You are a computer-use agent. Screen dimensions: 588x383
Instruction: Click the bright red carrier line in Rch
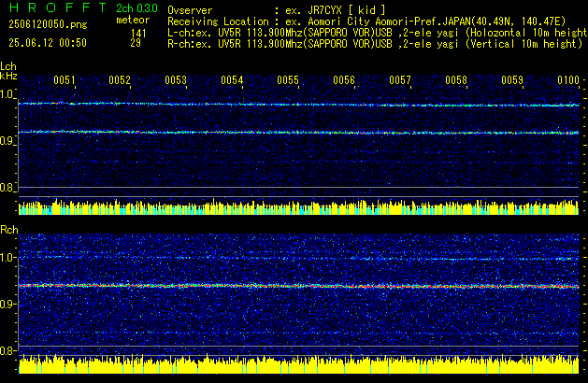(298, 286)
